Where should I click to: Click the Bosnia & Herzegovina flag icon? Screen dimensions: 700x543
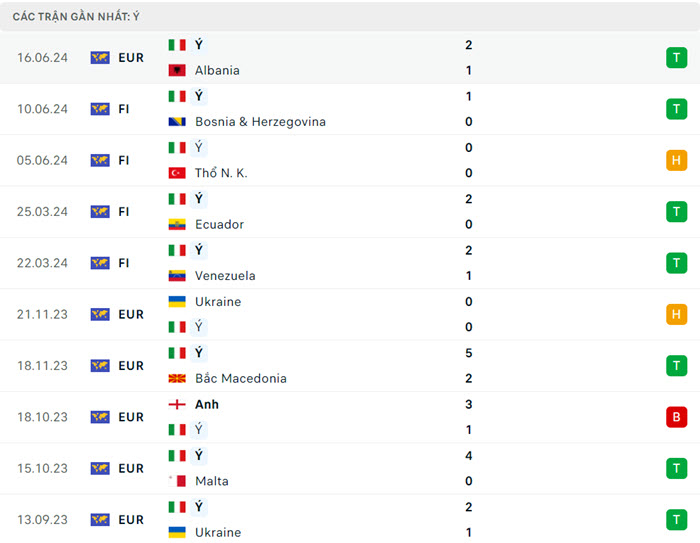tap(177, 122)
